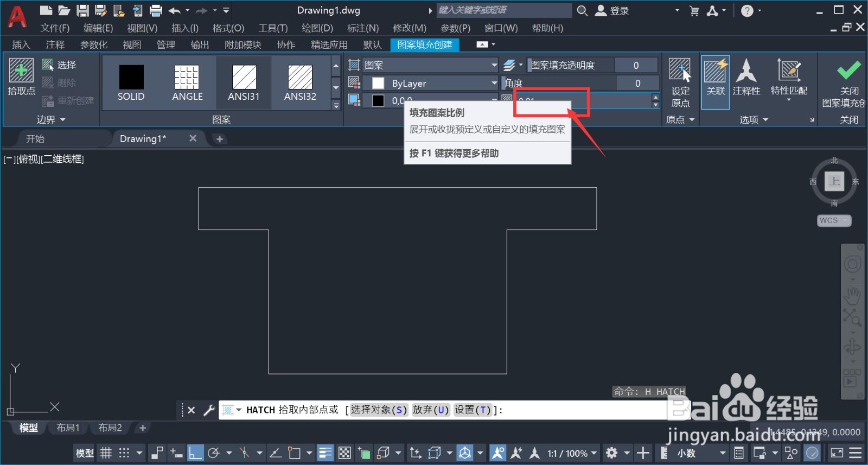868x465 pixels.
Task: Select the ANGLE hatch pattern
Action: click(x=187, y=83)
